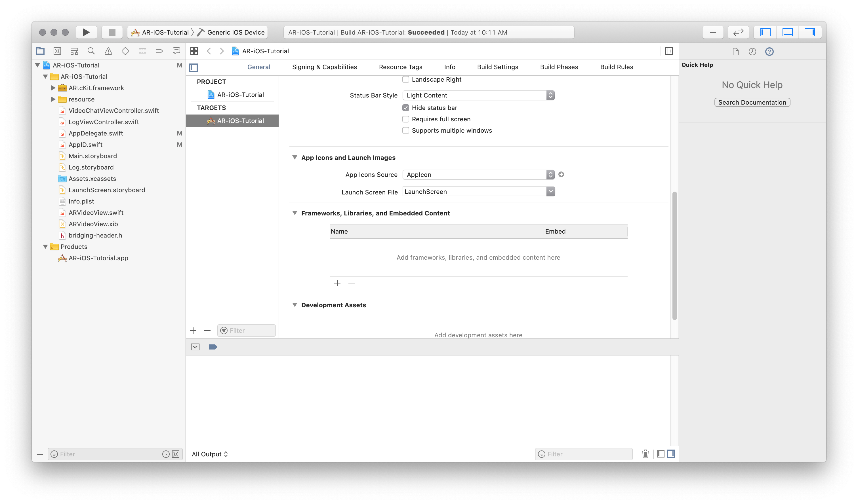Open the Library plus button
The height and width of the screenshot is (504, 858).
[713, 32]
